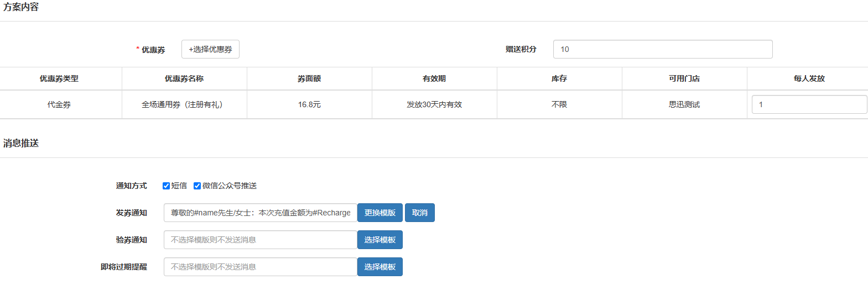Click the 更换模版 button

(380, 213)
